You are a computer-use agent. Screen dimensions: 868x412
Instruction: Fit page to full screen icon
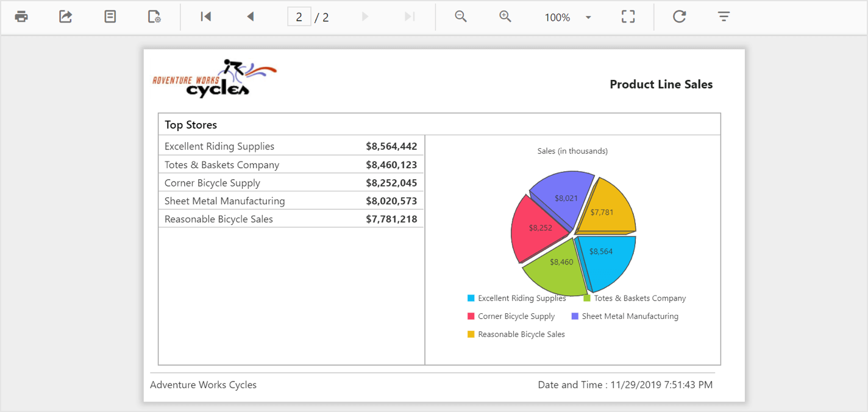click(x=628, y=16)
